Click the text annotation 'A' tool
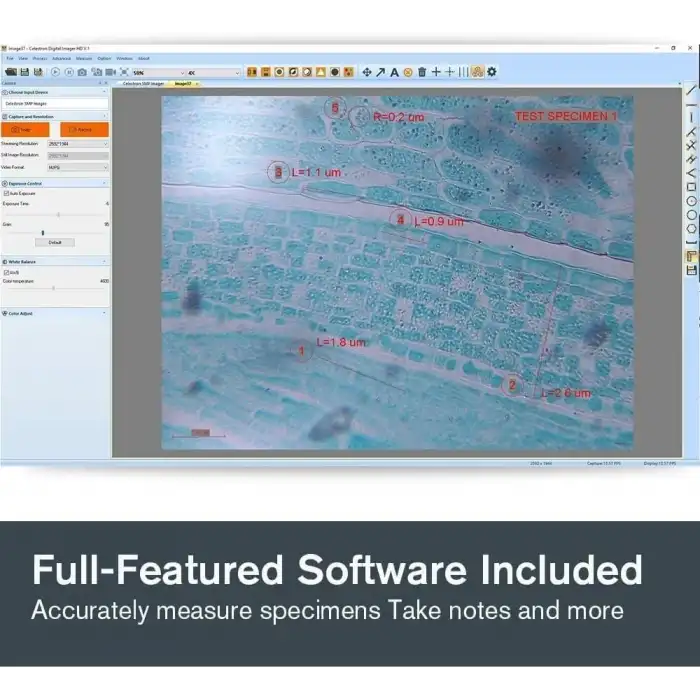This screenshot has width=700, height=700. [394, 72]
